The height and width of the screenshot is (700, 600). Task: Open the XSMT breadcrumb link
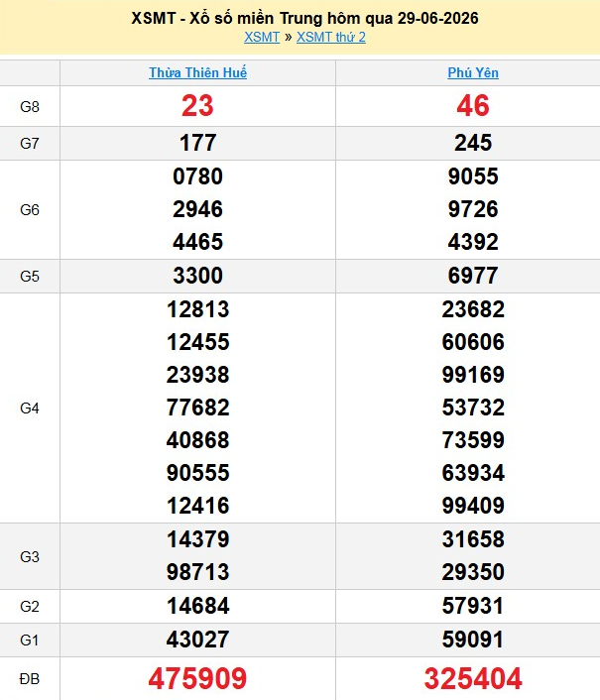[x=262, y=37]
